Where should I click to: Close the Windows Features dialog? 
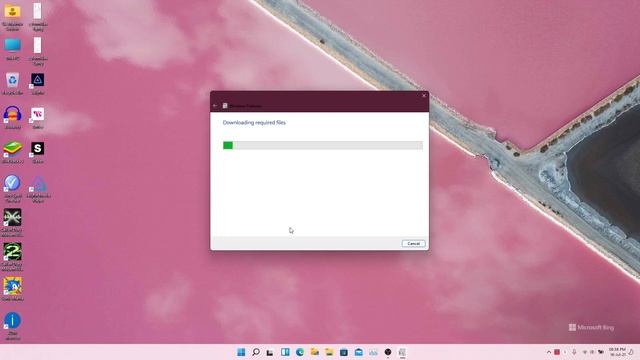424,96
